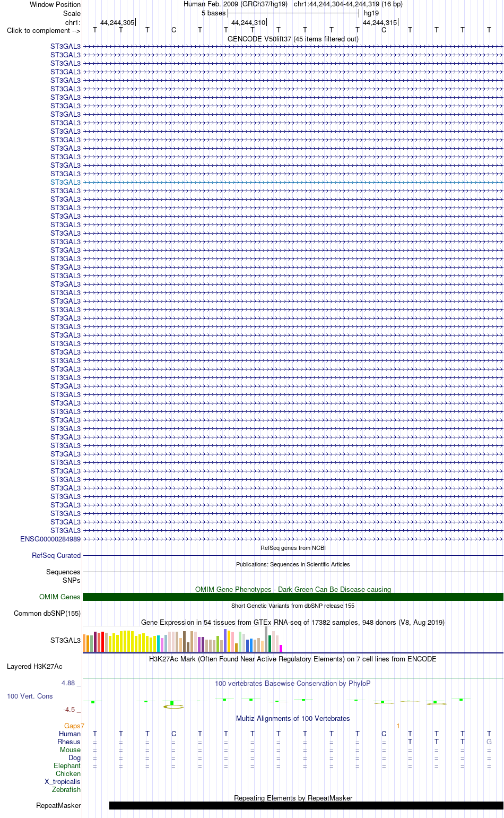The width and height of the screenshot is (504, 818).
Task: Select the Elephant alignment row label
Action: 67,765
